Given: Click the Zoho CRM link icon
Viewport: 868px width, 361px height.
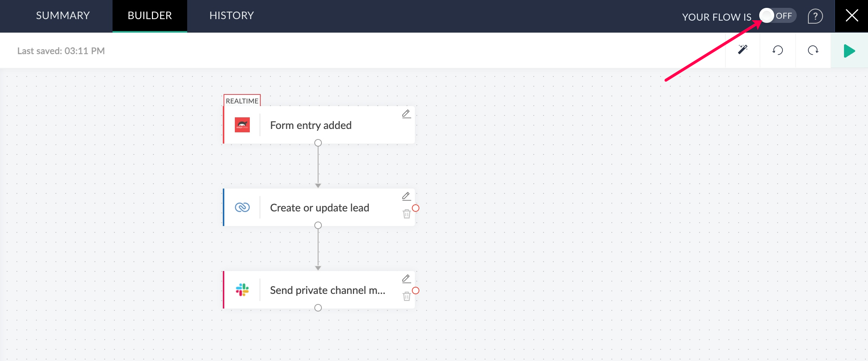Looking at the screenshot, I should [x=242, y=207].
